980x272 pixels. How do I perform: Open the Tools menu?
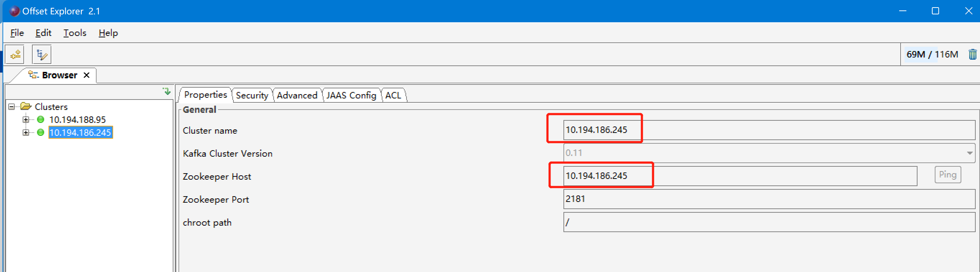pos(75,33)
